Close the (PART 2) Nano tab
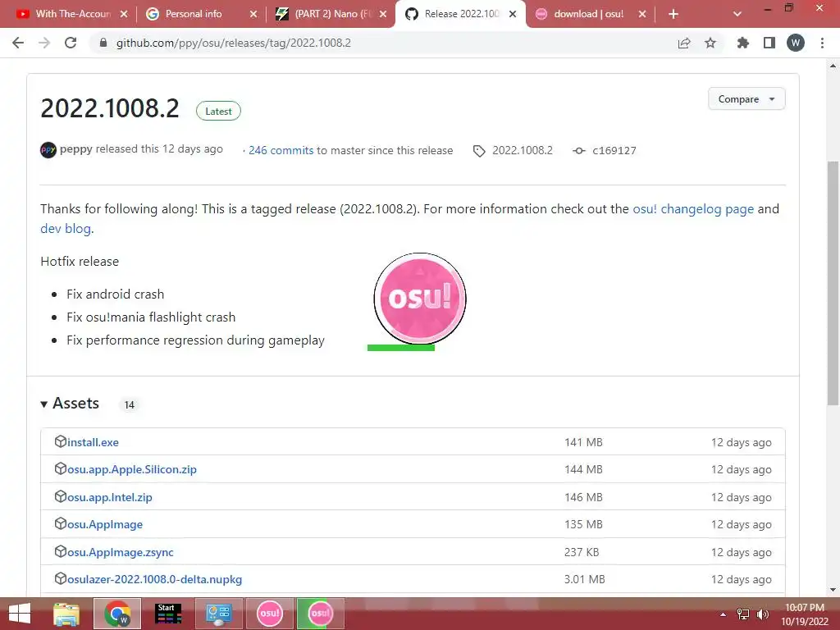The width and height of the screenshot is (840, 630). pos(383,14)
